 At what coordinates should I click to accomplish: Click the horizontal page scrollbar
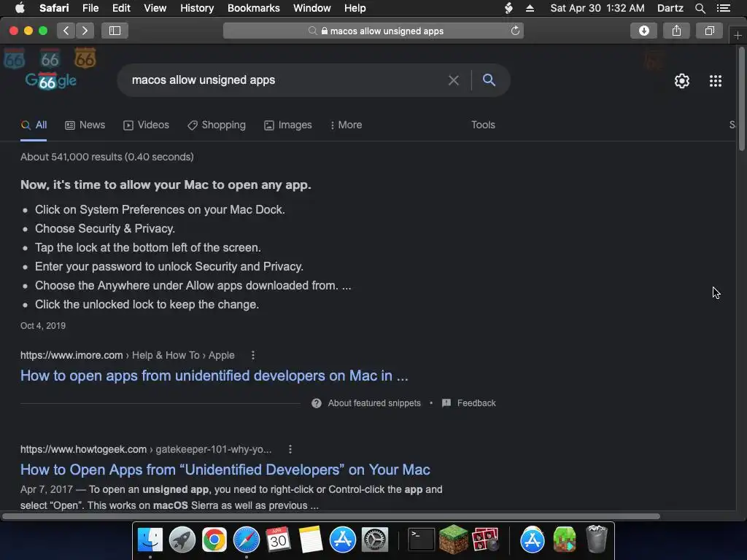click(331, 516)
